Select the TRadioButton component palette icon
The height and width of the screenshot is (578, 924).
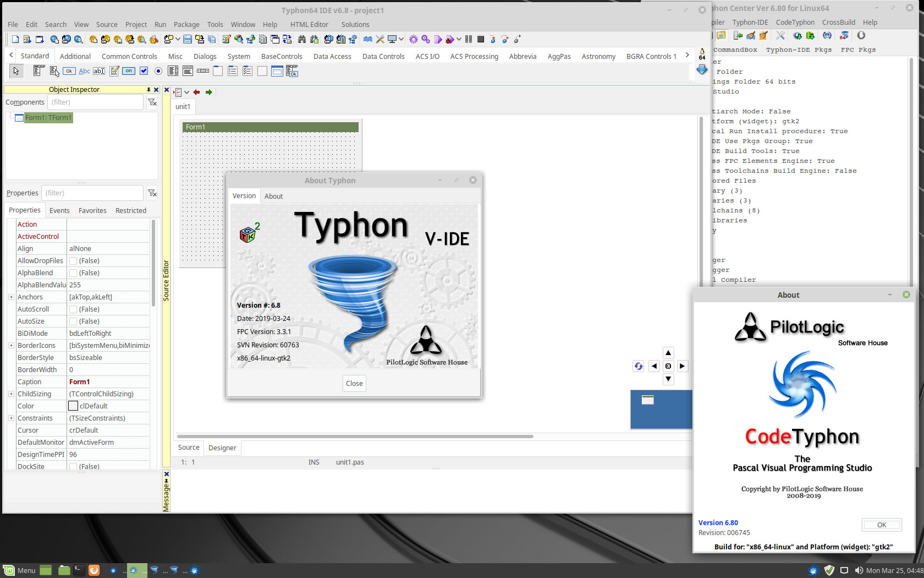coord(158,70)
